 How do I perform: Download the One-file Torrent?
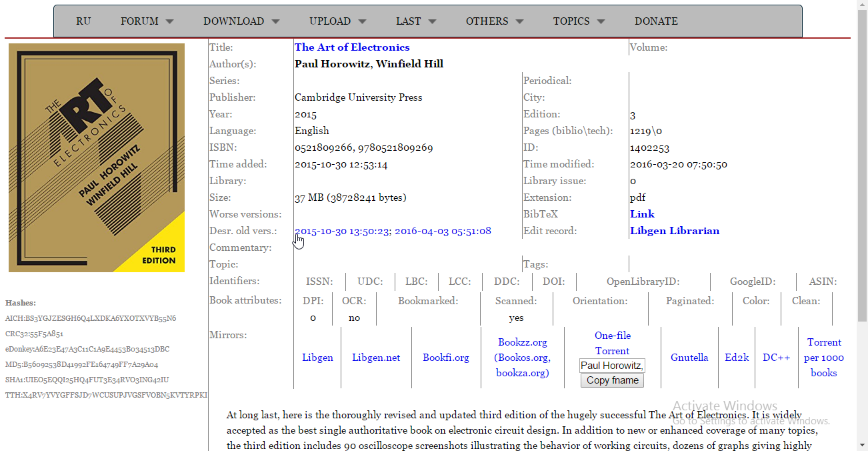(x=613, y=343)
